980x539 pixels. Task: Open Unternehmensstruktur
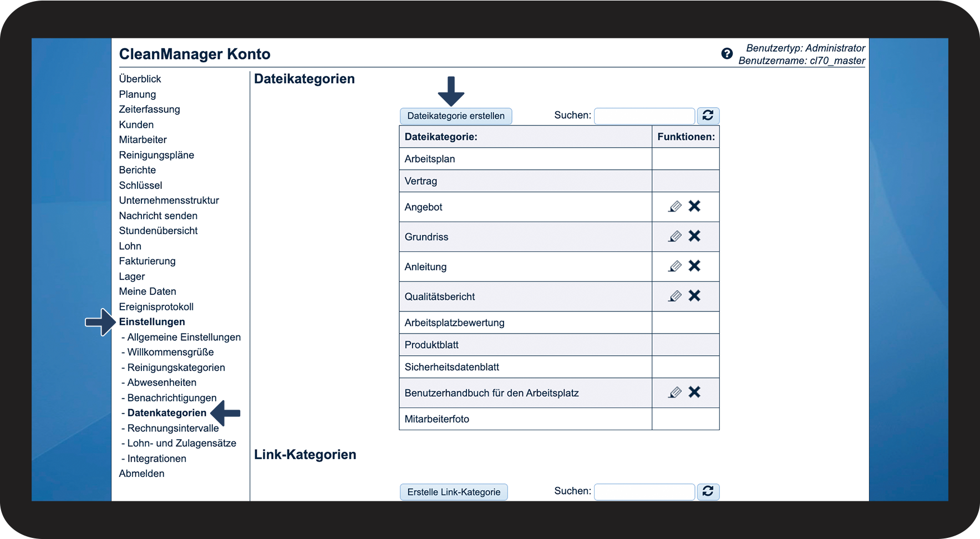coord(169,200)
